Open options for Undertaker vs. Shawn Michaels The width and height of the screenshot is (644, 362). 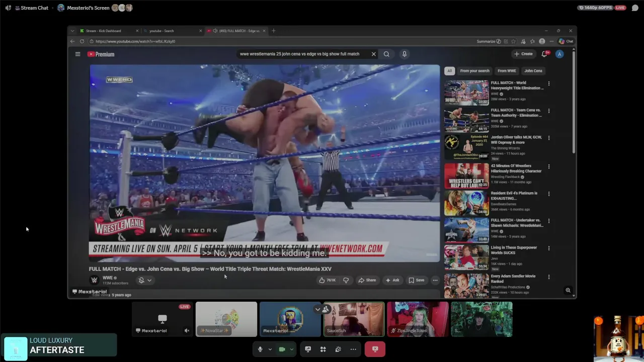coord(548,221)
